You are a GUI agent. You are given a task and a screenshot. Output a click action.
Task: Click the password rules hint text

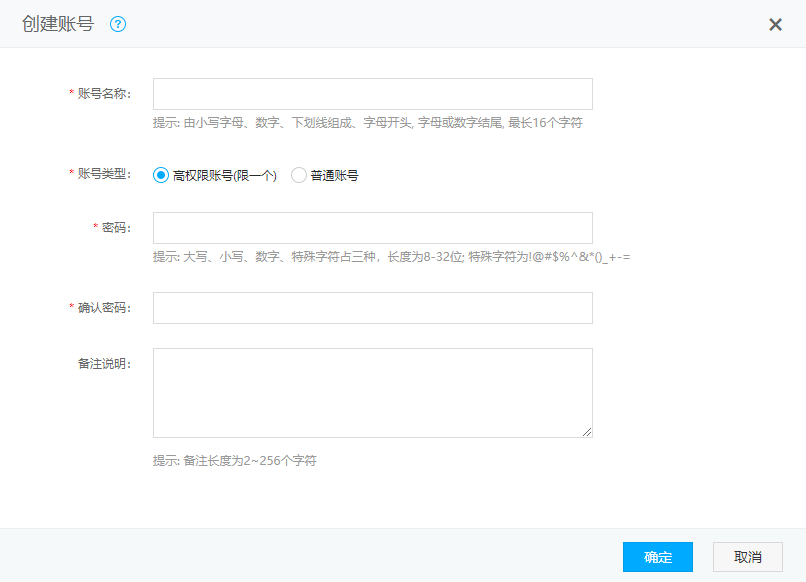(391, 257)
